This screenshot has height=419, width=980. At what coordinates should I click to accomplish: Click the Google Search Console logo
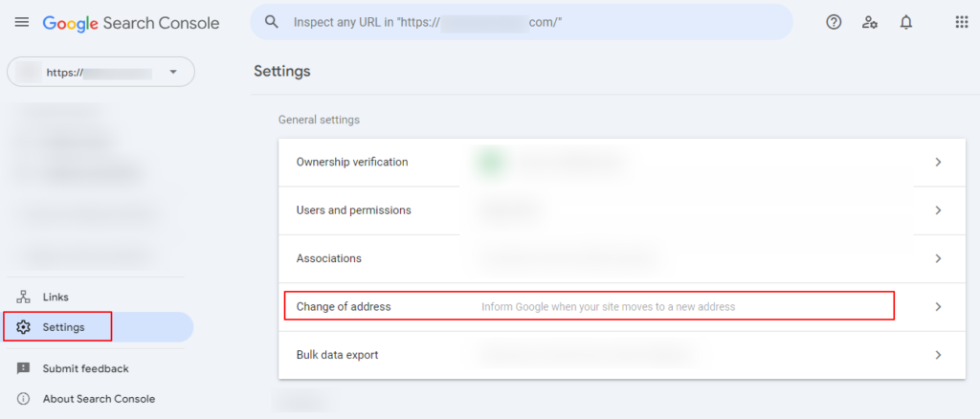(x=131, y=22)
